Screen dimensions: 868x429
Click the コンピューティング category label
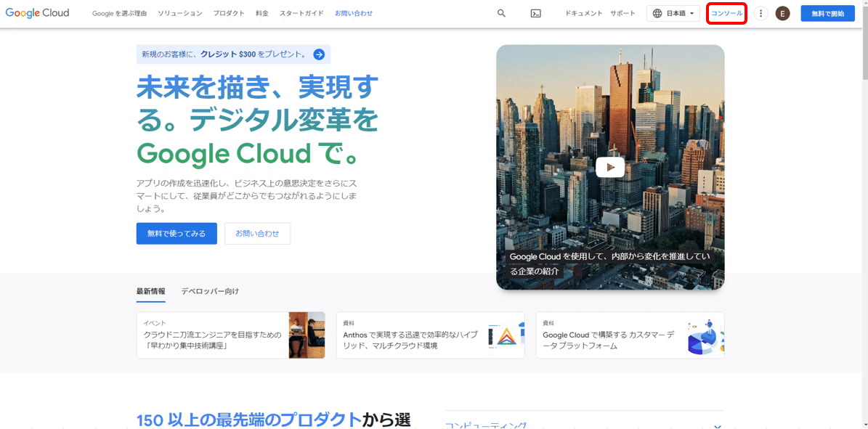pyautogui.click(x=486, y=425)
